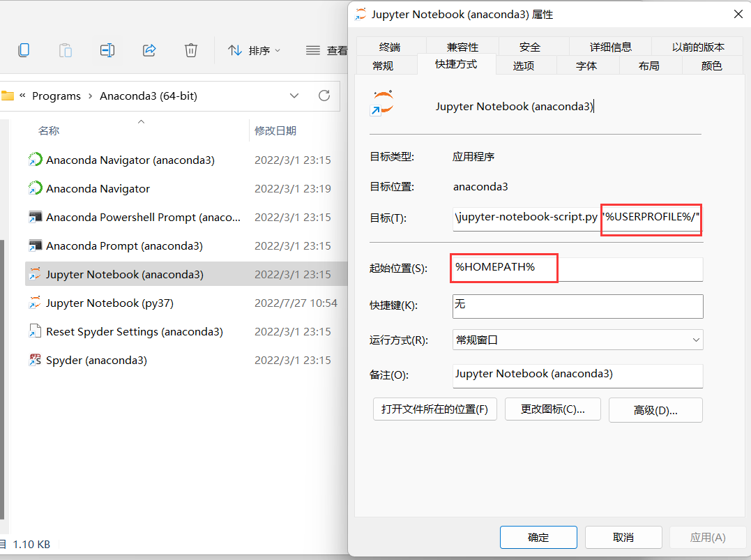Viewport: 751px width, 560px height.
Task: Close the Jupyter Notebook properties dialog
Action: point(738,15)
